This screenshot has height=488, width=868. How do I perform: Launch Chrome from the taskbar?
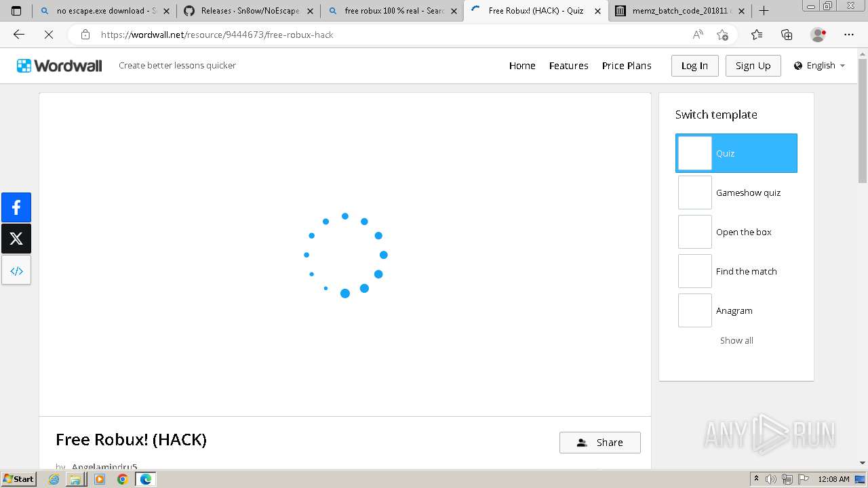click(x=122, y=479)
